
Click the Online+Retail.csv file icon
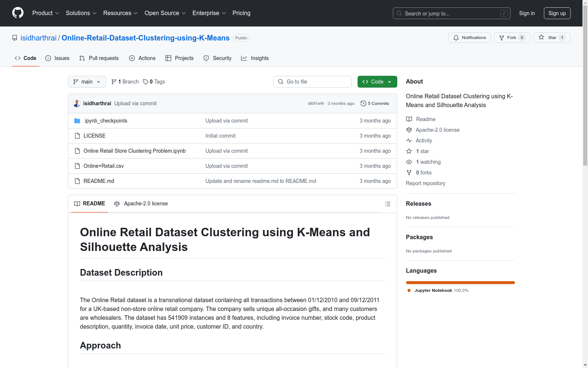click(77, 166)
